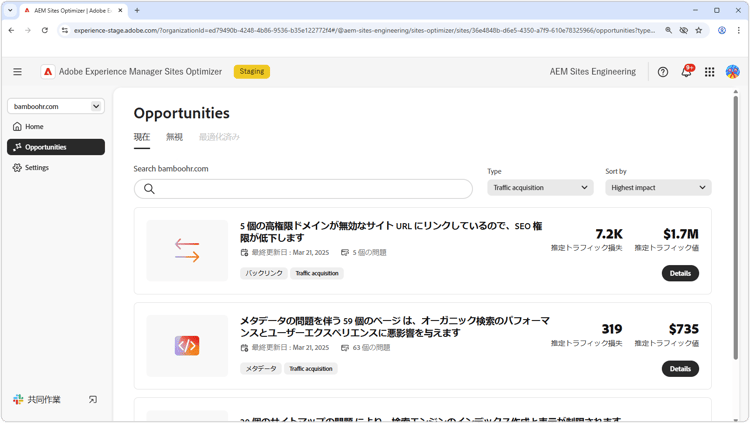Select the 無視 tab
This screenshot has height=423, width=750.
point(174,137)
